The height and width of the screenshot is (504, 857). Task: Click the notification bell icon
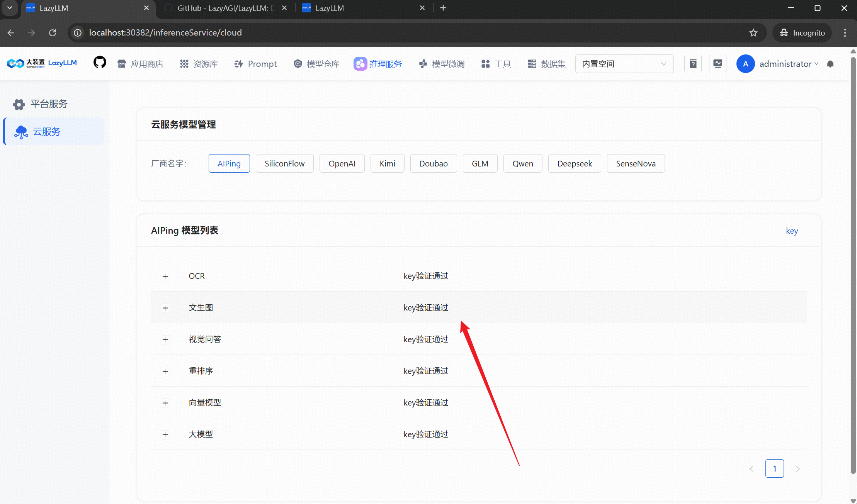(x=830, y=64)
